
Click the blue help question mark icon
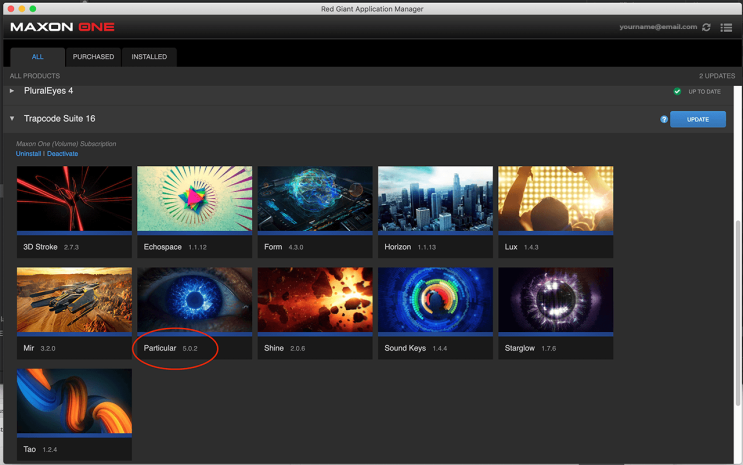[x=664, y=119]
